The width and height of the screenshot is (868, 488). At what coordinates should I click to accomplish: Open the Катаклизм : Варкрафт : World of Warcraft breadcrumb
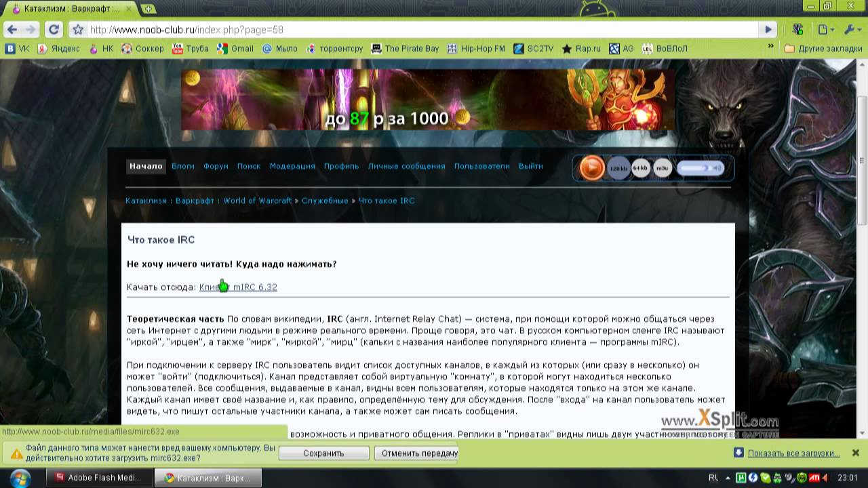(x=208, y=201)
